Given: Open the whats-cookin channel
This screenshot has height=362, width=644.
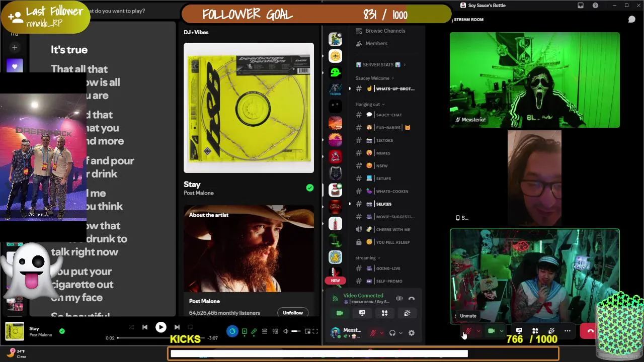Looking at the screenshot, I should click(386, 192).
